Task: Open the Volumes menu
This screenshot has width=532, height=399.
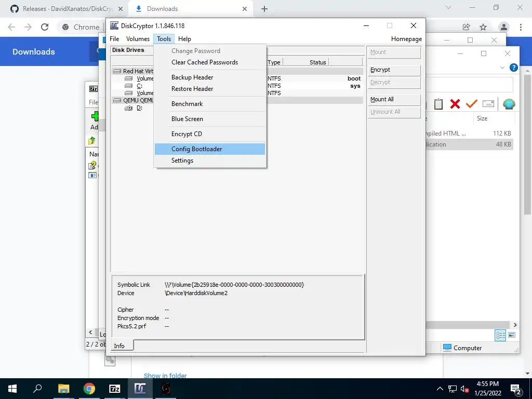Action: 138,39
